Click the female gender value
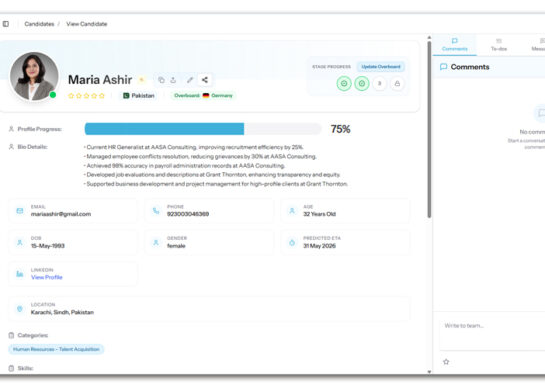This screenshot has width=545, height=388. (176, 246)
